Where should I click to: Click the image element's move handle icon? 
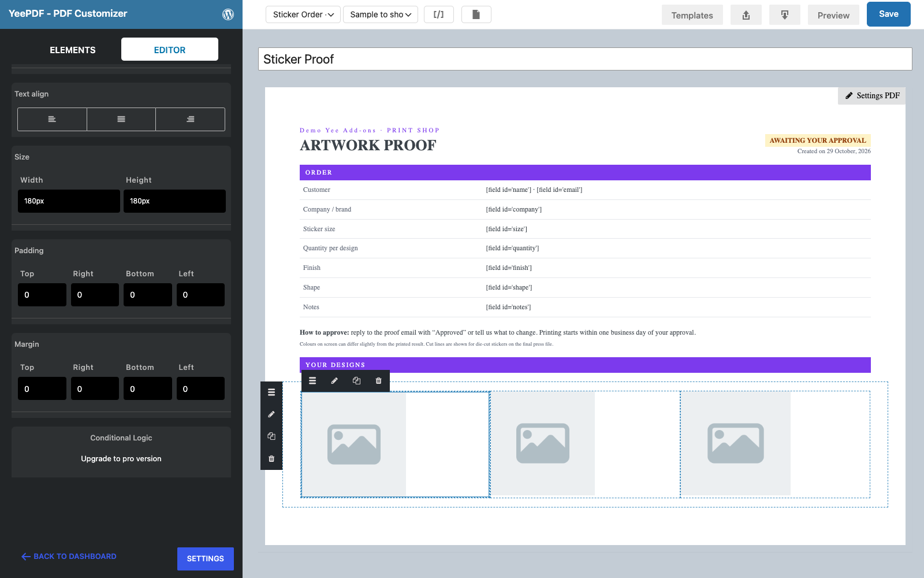312,381
